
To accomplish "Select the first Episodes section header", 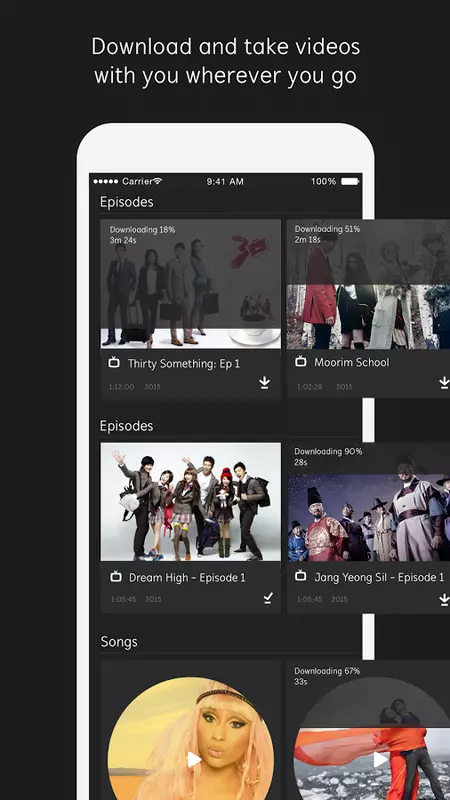I will point(127,202).
